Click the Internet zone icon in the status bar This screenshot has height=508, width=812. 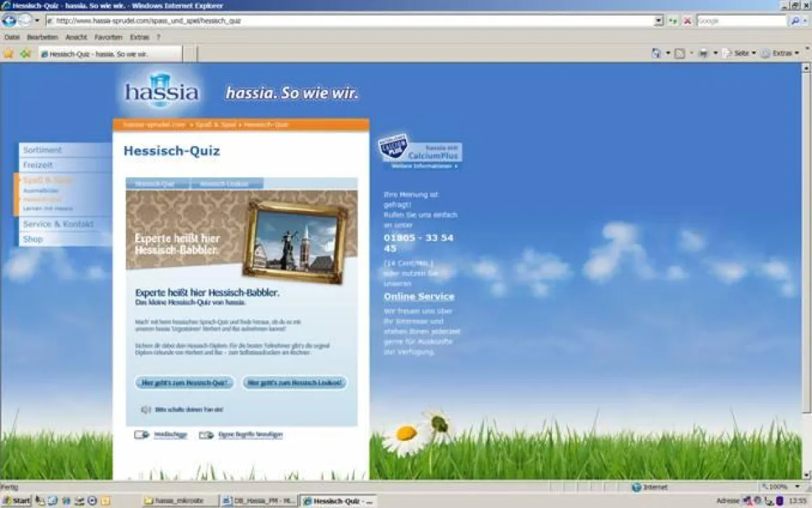pos(637,486)
